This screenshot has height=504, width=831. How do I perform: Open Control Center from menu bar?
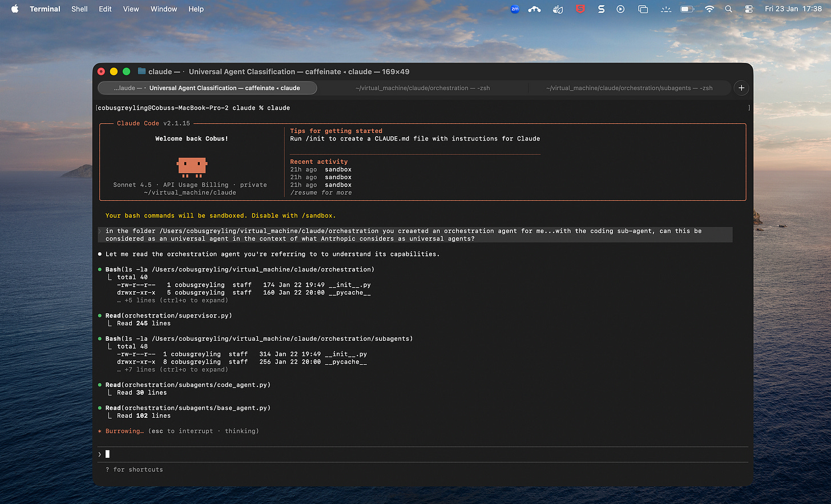[749, 9]
